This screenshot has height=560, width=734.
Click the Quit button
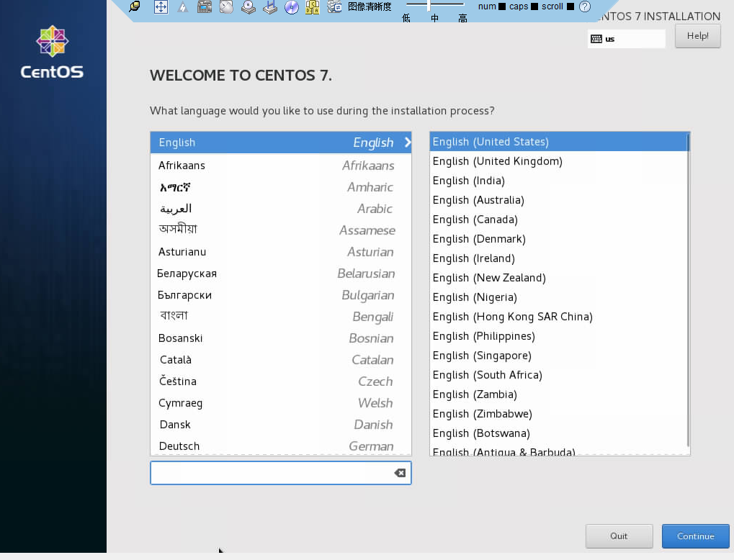(x=619, y=536)
